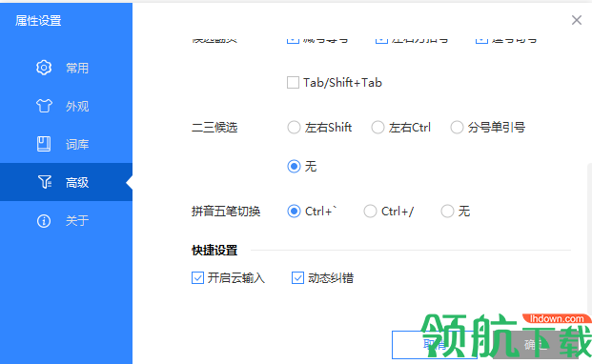Click the 属性设置 title text
The width and height of the screenshot is (592, 364).
pyautogui.click(x=38, y=20)
